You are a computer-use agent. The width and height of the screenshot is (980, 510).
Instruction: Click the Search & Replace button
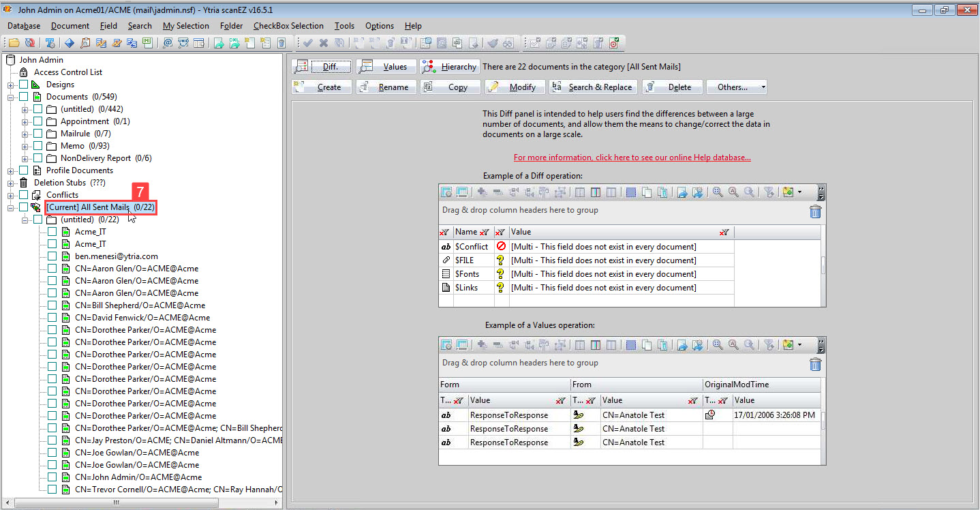point(593,87)
